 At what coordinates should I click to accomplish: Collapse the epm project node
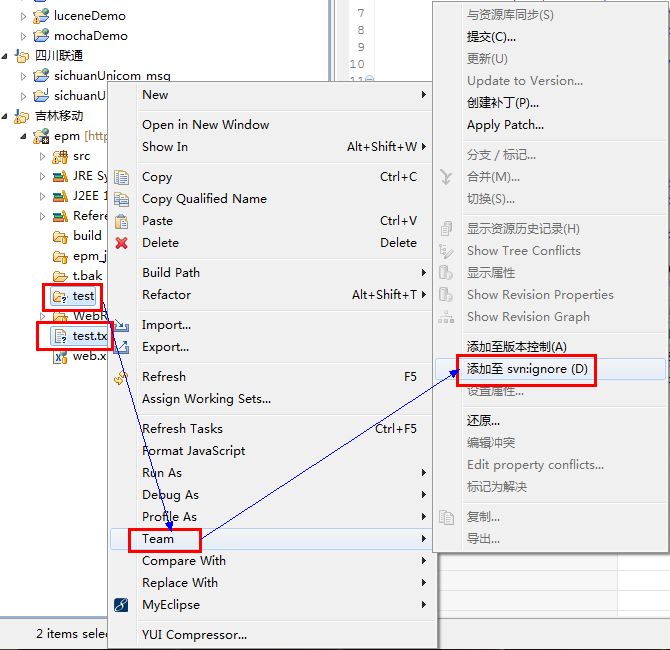tap(24, 137)
